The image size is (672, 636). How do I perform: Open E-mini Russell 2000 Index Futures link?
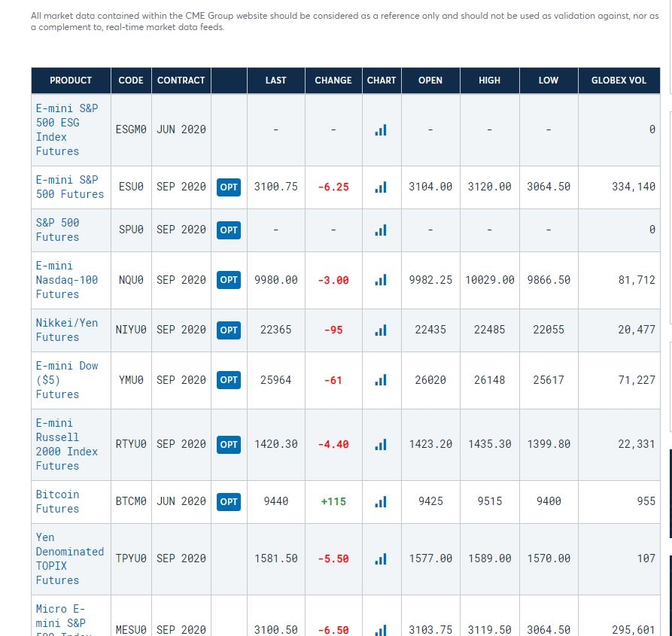pyautogui.click(x=67, y=444)
